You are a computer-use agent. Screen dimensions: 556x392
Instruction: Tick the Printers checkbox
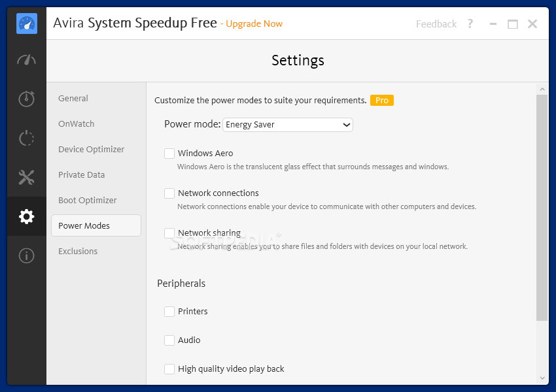169,312
